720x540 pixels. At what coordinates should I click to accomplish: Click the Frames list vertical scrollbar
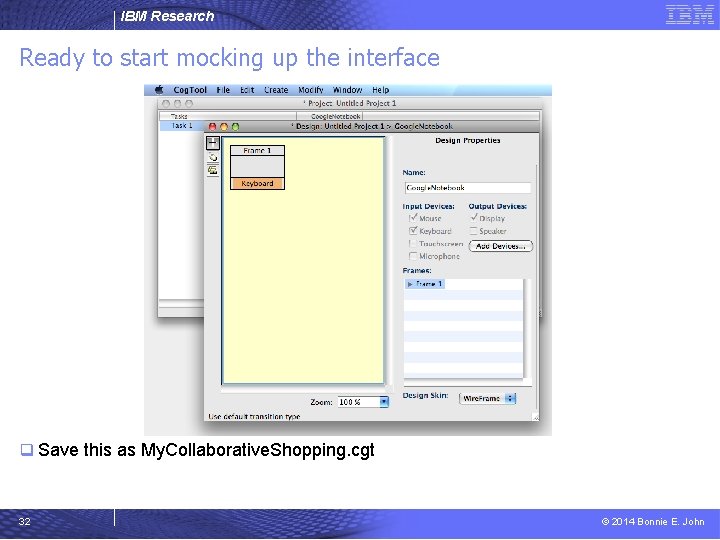pos(526,328)
